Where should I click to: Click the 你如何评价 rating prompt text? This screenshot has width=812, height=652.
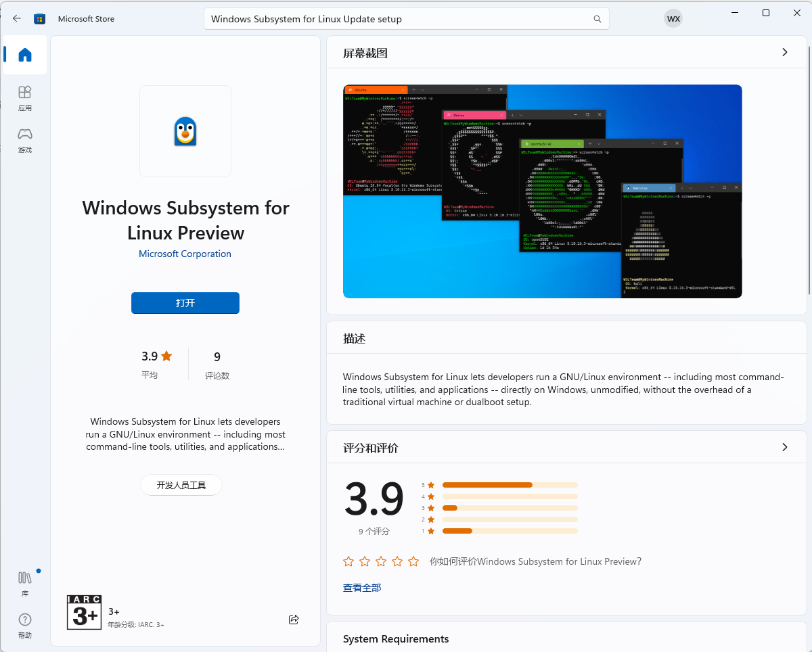[535, 561]
